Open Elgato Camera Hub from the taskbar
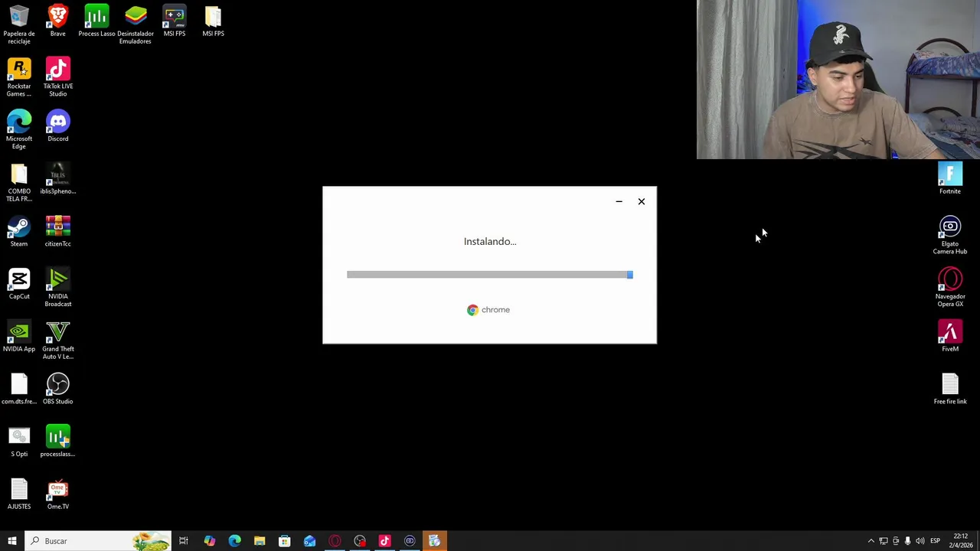 coord(410,541)
